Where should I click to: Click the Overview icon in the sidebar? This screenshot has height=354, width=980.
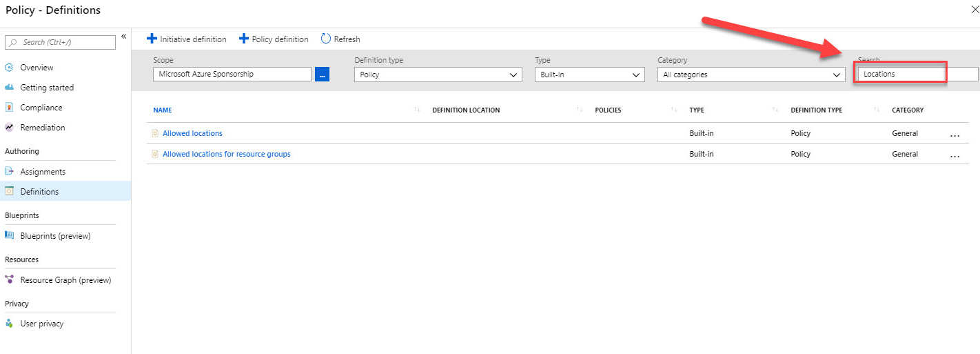point(9,68)
